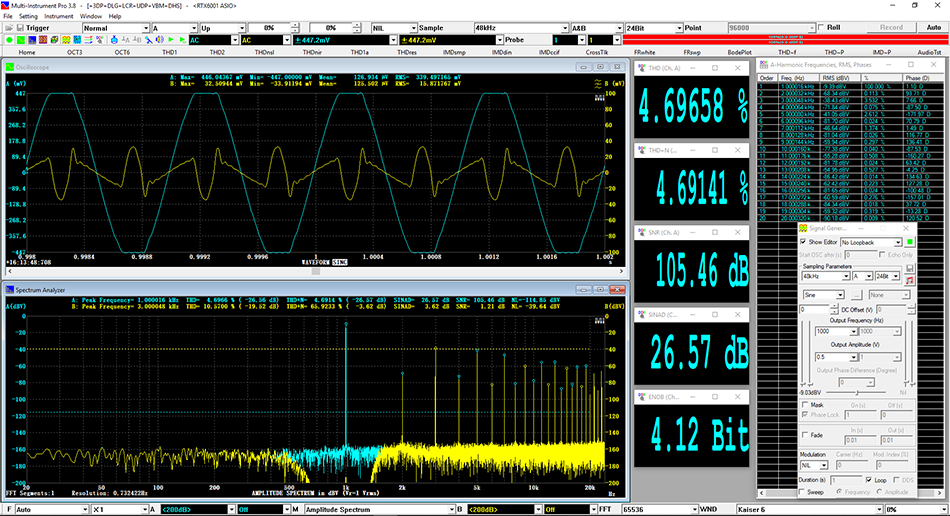Viewport: 950px width, 516px height.
Task: Open the Sine waveform dropdown
Action: click(824, 295)
